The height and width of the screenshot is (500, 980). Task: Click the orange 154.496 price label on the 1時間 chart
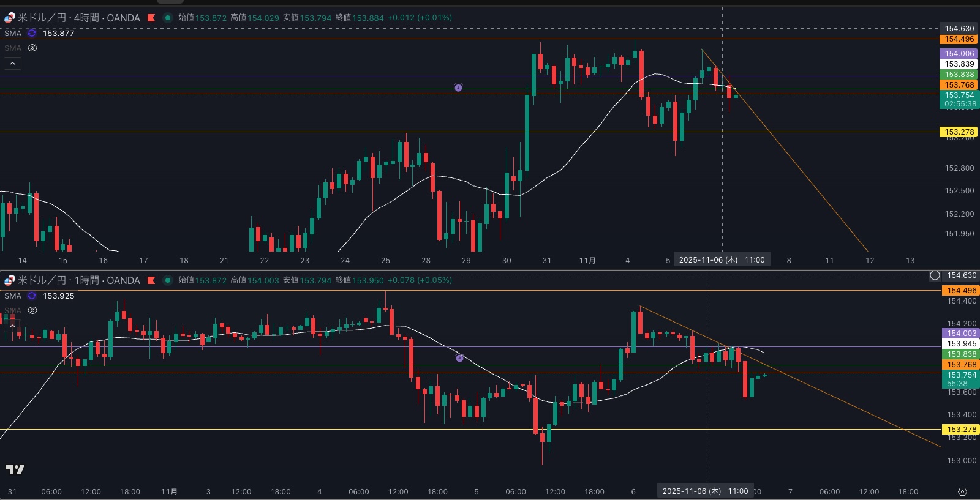pos(961,291)
